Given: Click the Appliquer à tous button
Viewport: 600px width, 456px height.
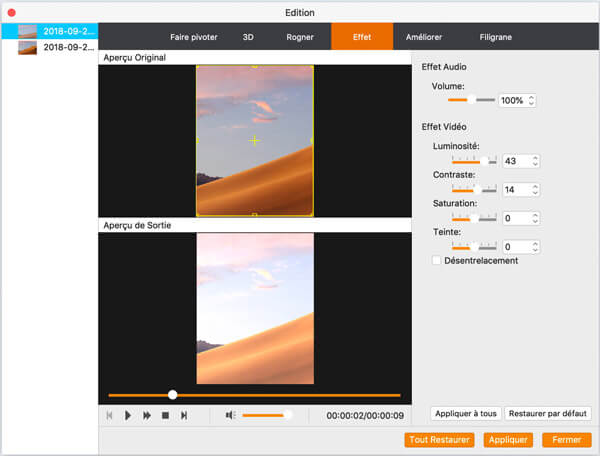Looking at the screenshot, I should pos(465,413).
